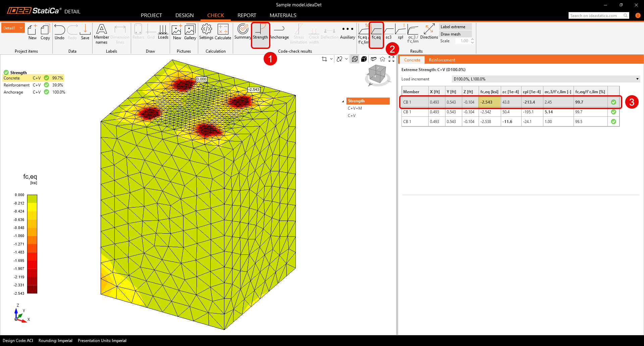Select Concrete C+V 99.7% check row
644x346 pixels.
point(34,78)
